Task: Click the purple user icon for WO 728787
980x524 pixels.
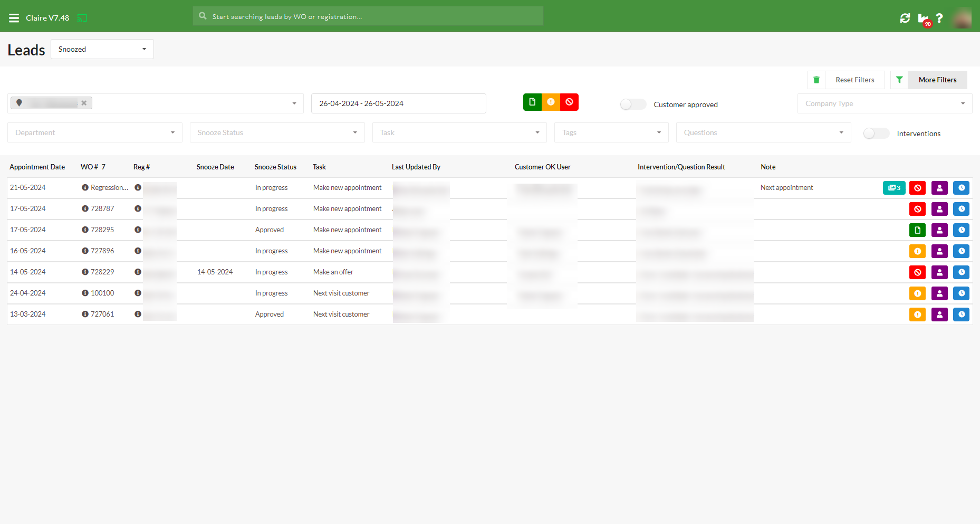Action: pos(939,209)
